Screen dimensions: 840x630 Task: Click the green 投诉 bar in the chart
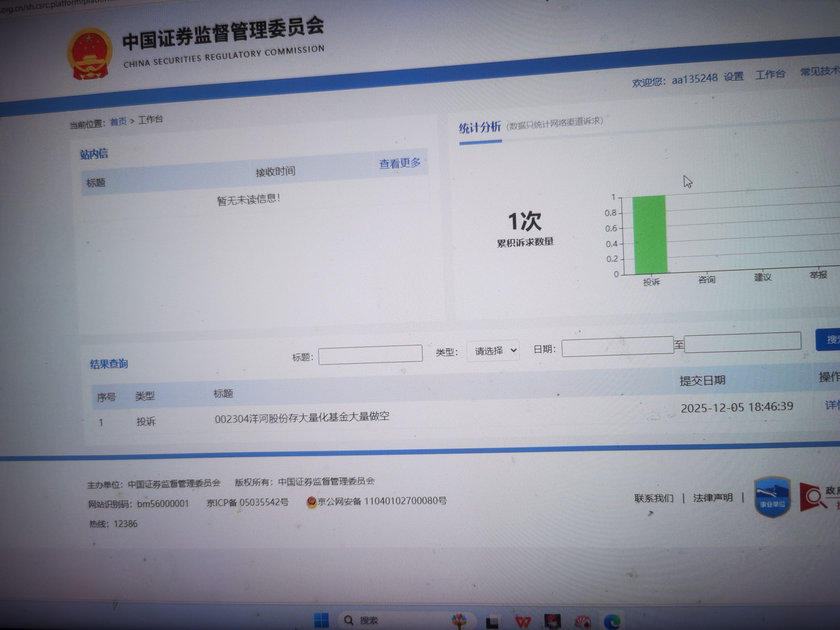click(650, 235)
